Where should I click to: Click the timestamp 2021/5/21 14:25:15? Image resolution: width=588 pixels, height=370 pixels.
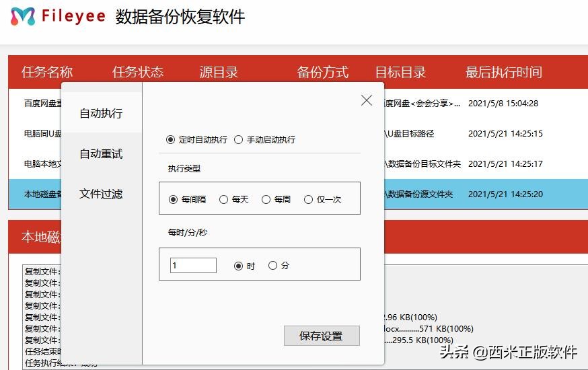point(505,133)
